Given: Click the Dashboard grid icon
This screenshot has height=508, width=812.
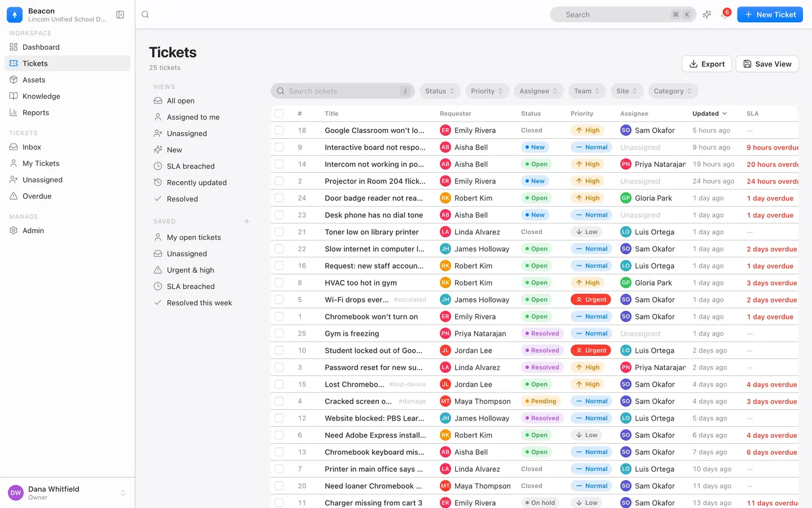Looking at the screenshot, I should click(x=14, y=47).
